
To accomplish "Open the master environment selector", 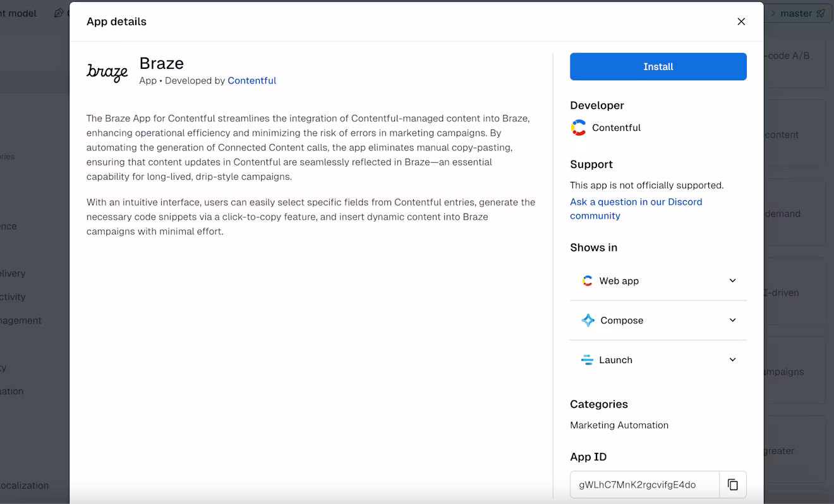I will (797, 13).
